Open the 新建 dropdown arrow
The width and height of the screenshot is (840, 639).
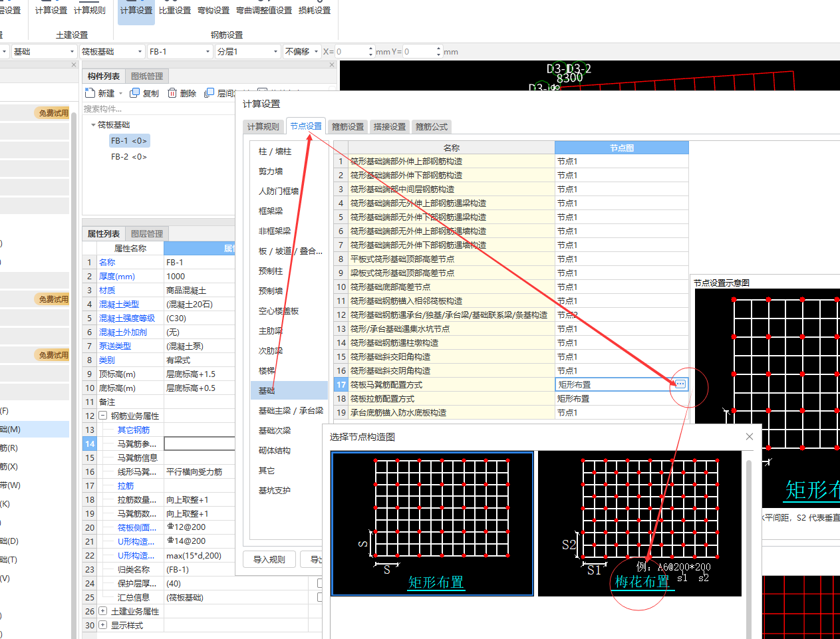pyautogui.click(x=121, y=94)
